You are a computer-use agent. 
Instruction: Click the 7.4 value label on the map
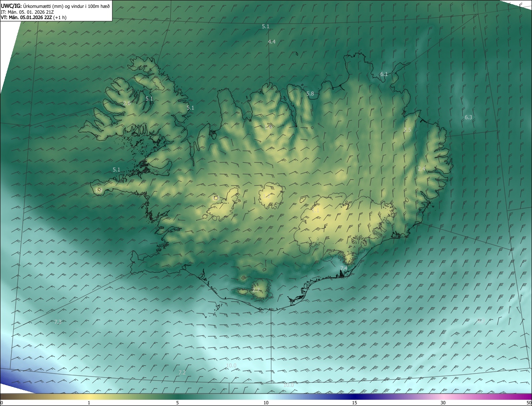(344, 268)
